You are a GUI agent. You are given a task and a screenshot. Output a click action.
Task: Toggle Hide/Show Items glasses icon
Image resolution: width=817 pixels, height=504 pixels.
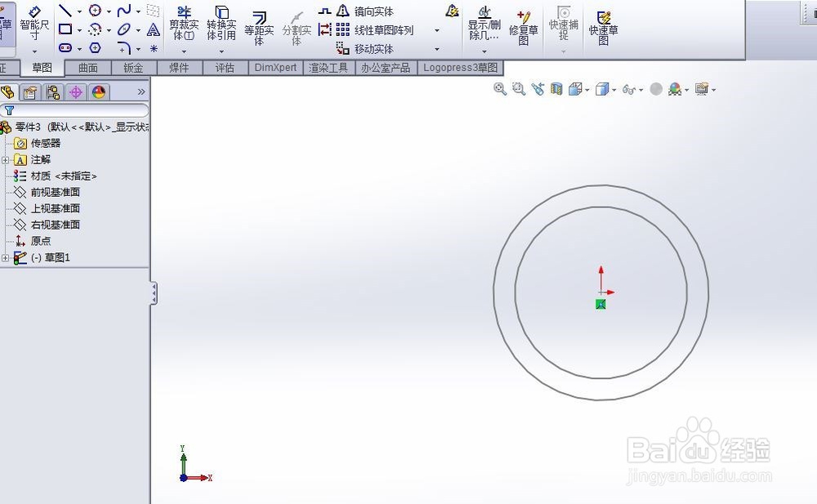[x=629, y=90]
